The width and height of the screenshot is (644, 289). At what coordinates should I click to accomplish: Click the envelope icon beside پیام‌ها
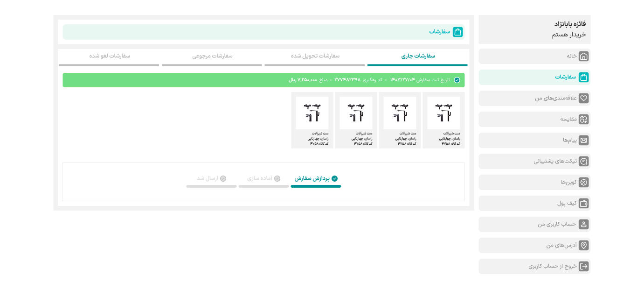pyautogui.click(x=583, y=140)
